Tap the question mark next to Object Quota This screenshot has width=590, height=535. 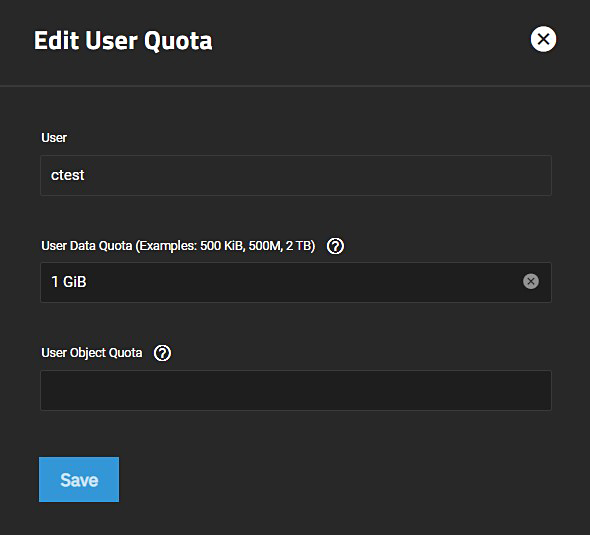(162, 353)
